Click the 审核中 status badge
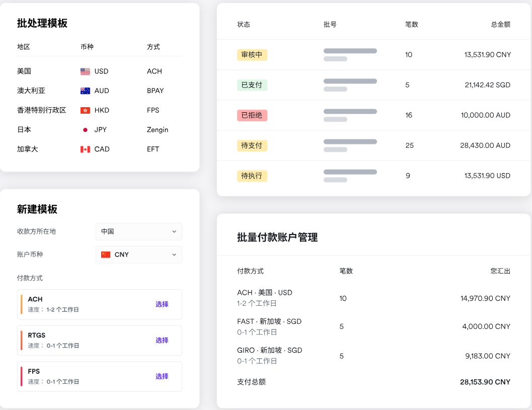Viewport: 532px width, 410px height. coord(252,55)
